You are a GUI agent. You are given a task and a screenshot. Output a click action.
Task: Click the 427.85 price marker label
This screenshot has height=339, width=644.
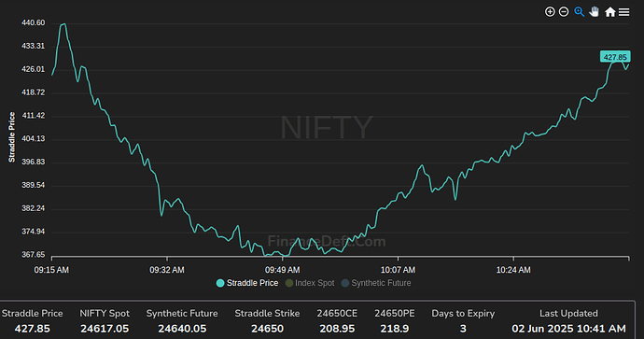click(x=615, y=57)
